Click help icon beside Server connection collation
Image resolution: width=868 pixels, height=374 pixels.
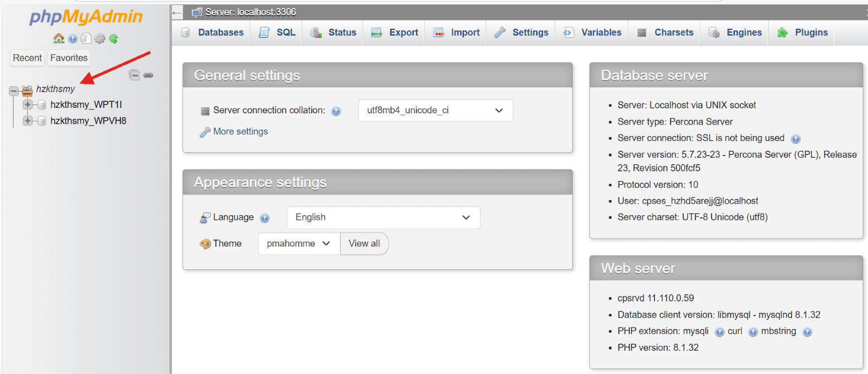tap(336, 111)
